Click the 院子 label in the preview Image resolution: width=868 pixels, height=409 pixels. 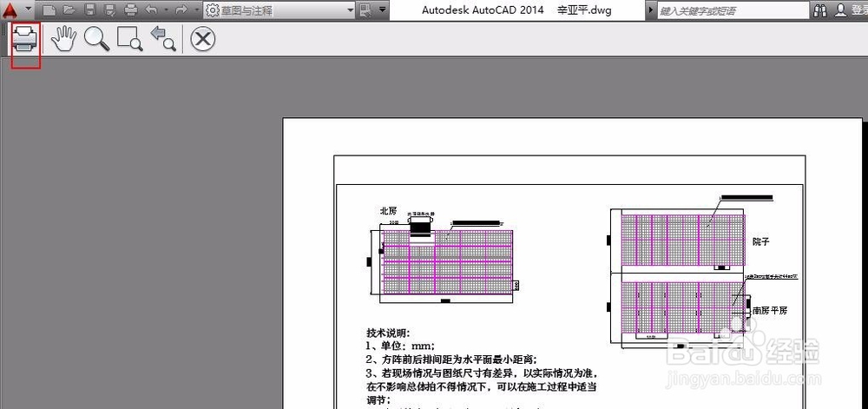[x=761, y=242]
